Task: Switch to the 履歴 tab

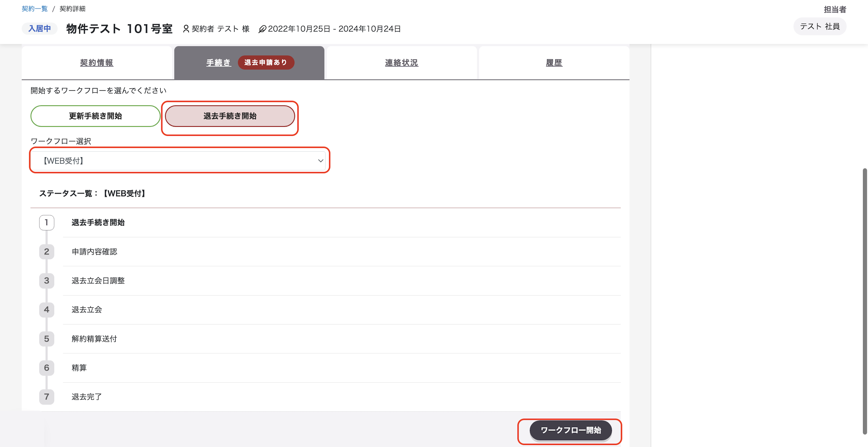Action: (x=554, y=63)
